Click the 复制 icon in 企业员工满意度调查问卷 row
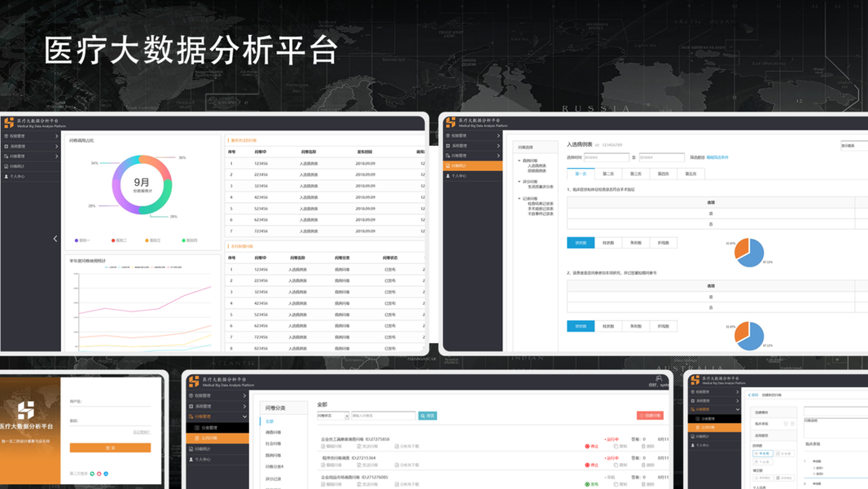 [x=616, y=447]
